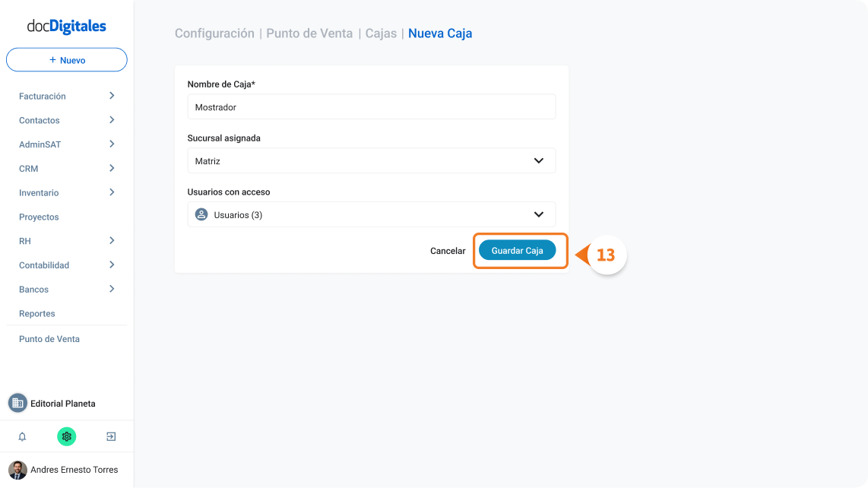The image size is (868, 488).
Task: Click the user icon in Usuarios field
Action: coord(201,214)
